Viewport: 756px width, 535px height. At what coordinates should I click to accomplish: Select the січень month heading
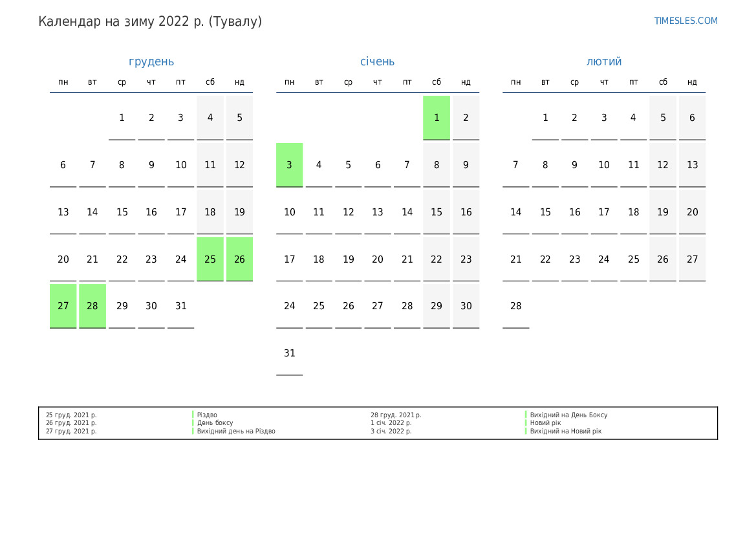[378, 61]
